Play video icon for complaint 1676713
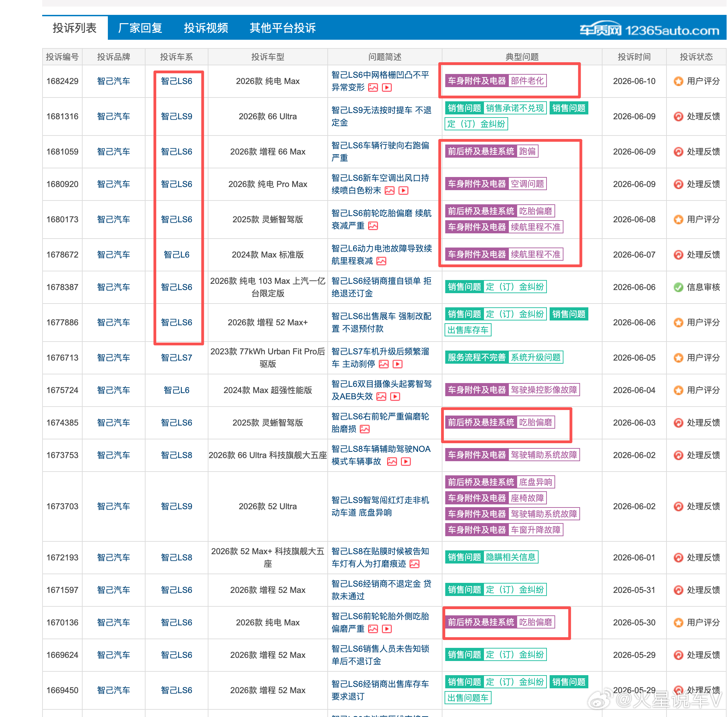The height and width of the screenshot is (717, 728). (x=398, y=364)
